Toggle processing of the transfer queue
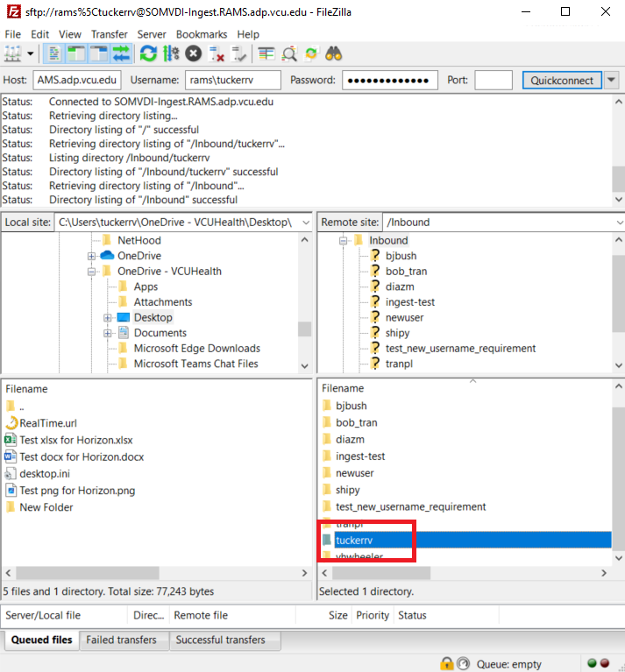The width and height of the screenshot is (625, 672). coord(171,54)
